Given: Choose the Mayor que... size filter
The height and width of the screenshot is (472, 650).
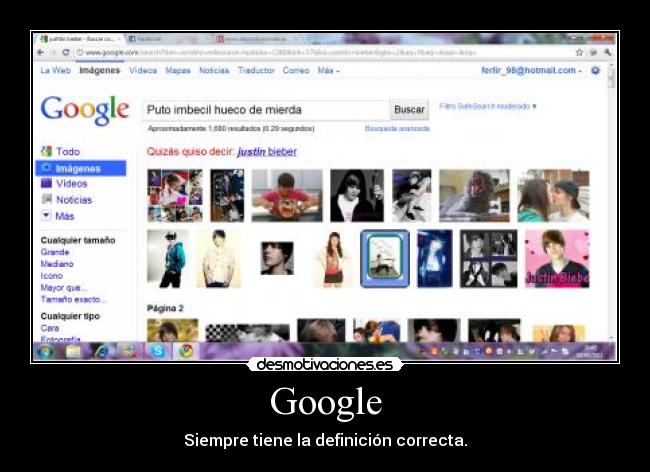Looking at the screenshot, I should tap(64, 288).
